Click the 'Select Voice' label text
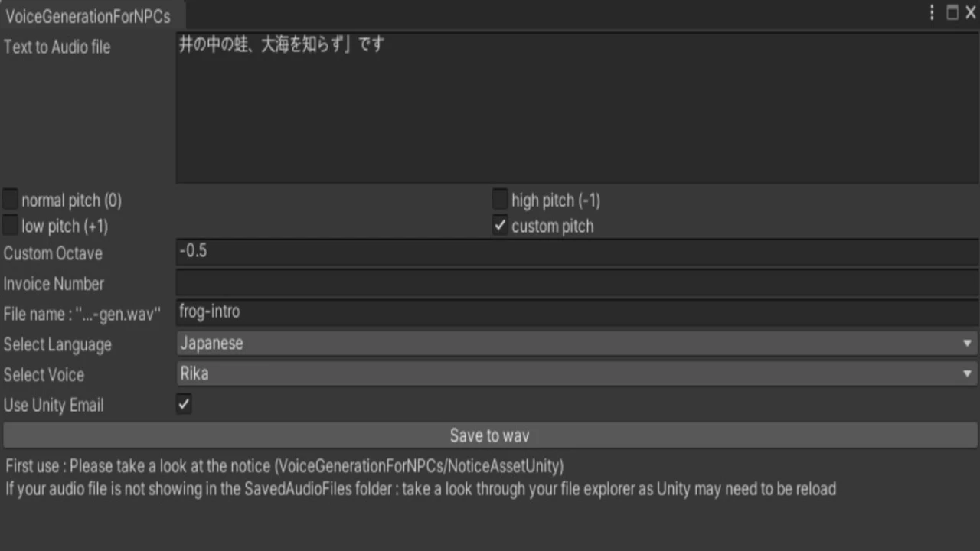The height and width of the screenshot is (551, 980). (44, 375)
